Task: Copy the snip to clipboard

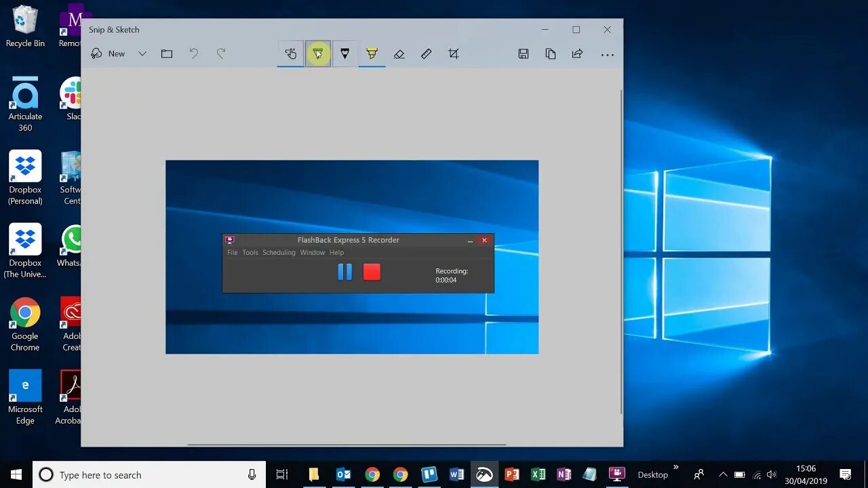Action: pyautogui.click(x=551, y=54)
